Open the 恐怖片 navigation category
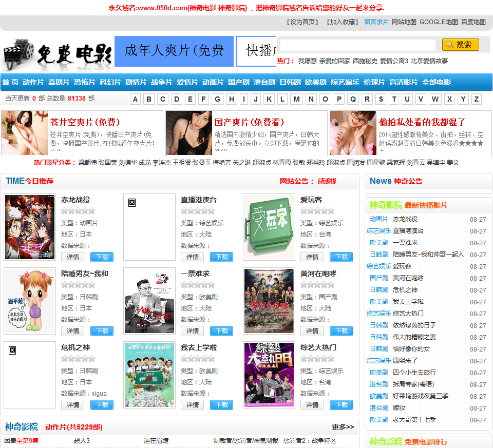This screenshot has height=448, width=493. [x=85, y=82]
